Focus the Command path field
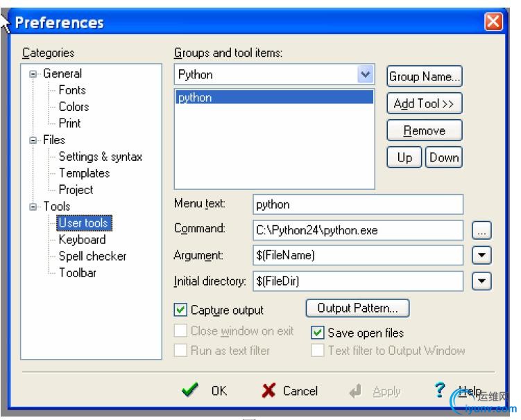Screen dimensions: 521x420 click(358, 230)
